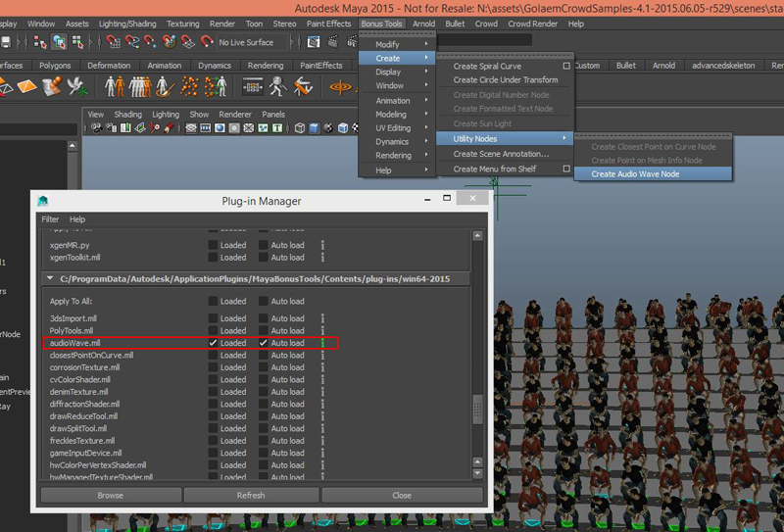
Task: Click the smooth shaded blue cube icon
Action: point(314,128)
